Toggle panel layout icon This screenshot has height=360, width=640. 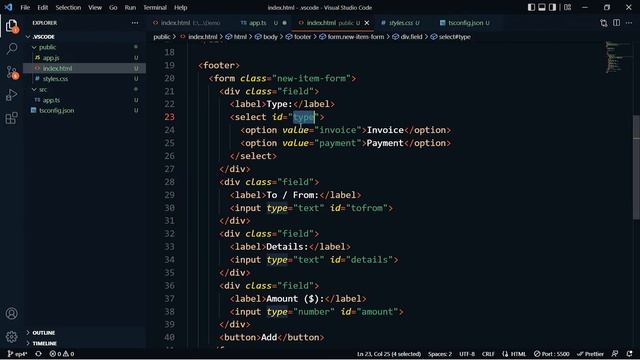pos(542,7)
